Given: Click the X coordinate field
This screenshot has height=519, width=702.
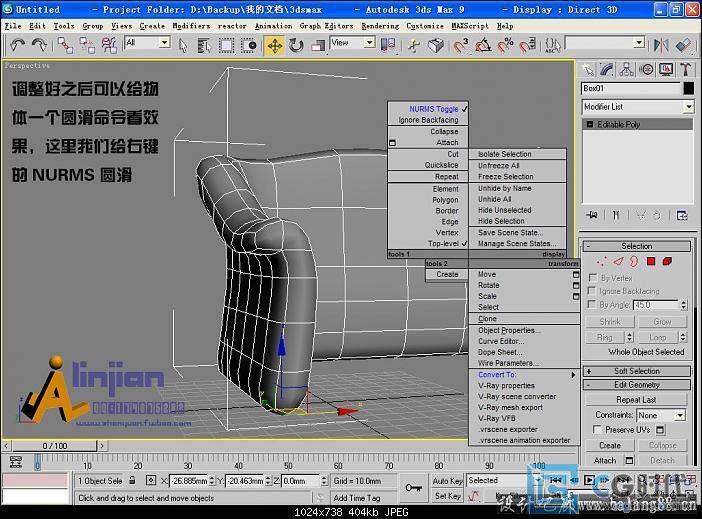Looking at the screenshot, I should [x=189, y=481].
